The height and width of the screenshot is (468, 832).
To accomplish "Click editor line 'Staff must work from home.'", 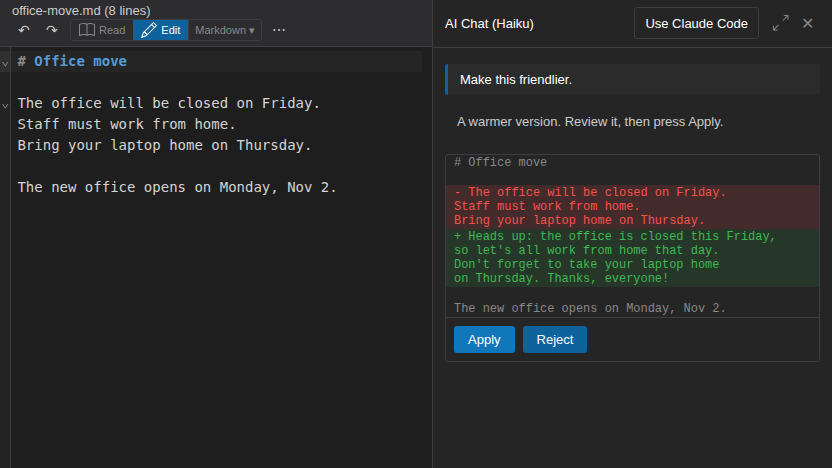I will click(126, 124).
